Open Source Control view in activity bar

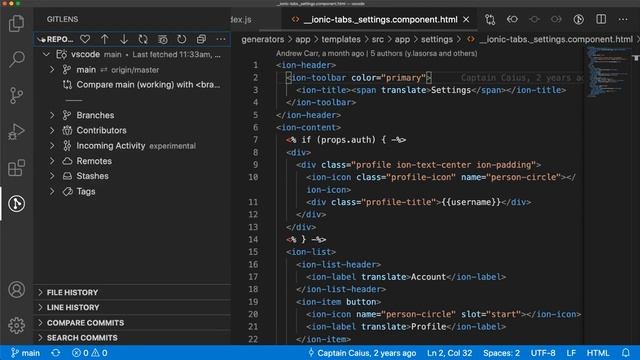16,96
